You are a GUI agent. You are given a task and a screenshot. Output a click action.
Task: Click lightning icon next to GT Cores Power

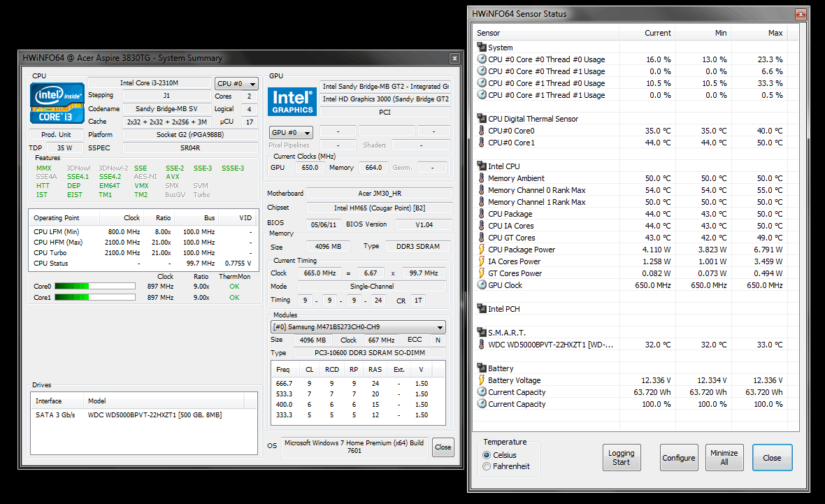(482, 273)
